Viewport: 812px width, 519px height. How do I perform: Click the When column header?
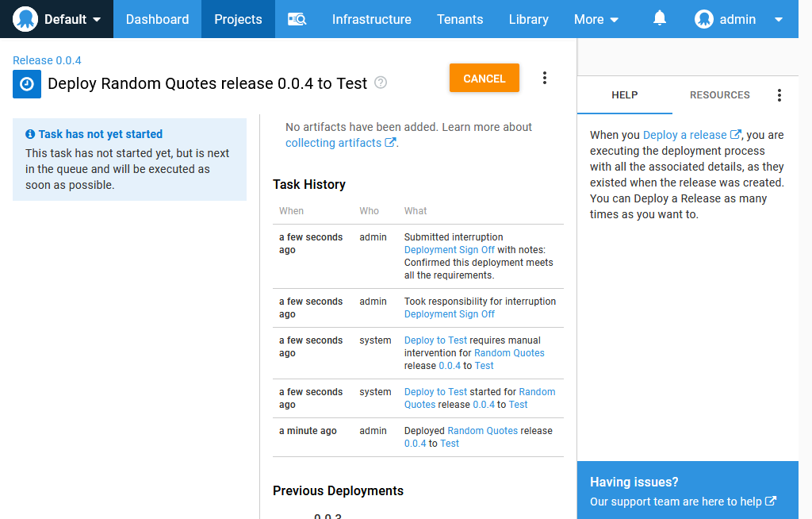[292, 211]
